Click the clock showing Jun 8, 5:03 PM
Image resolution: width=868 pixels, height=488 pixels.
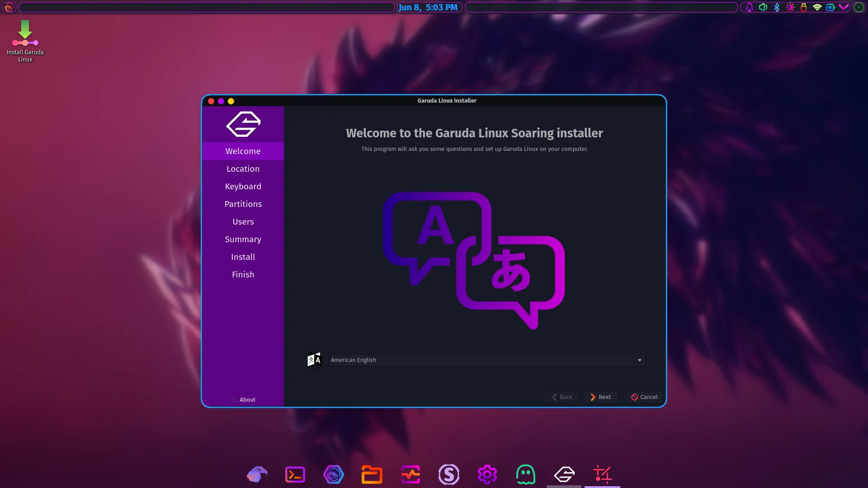(x=428, y=7)
